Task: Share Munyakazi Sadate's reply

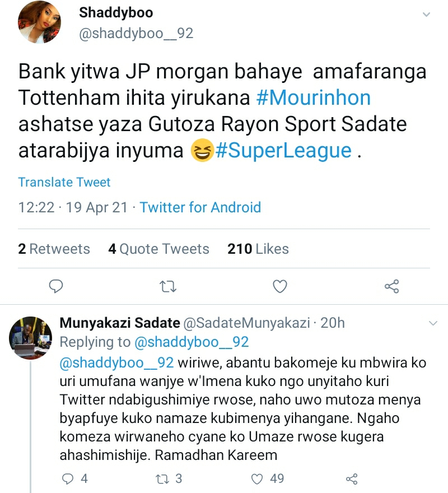Action: 352,478
